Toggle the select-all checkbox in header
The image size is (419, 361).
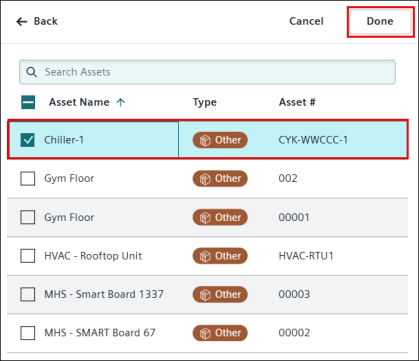(x=28, y=102)
